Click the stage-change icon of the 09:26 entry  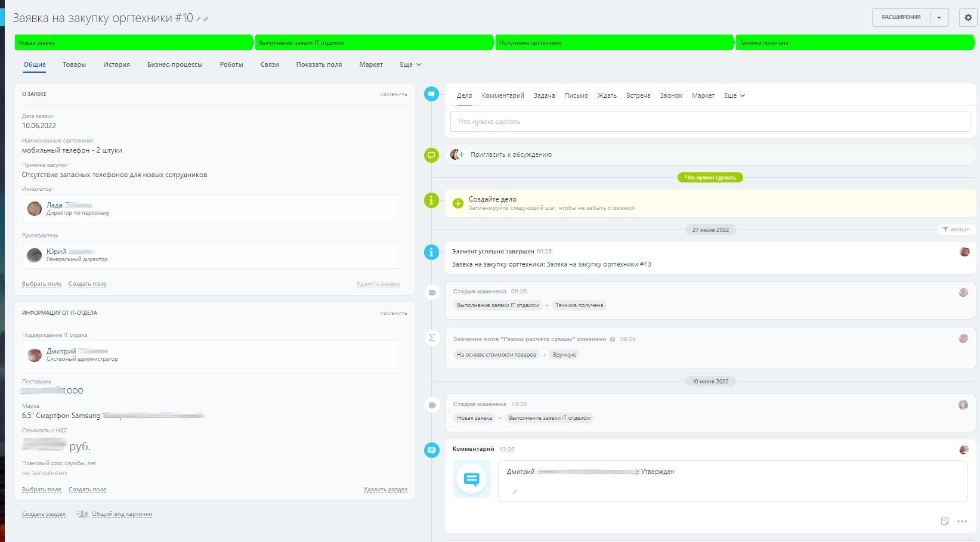432,292
